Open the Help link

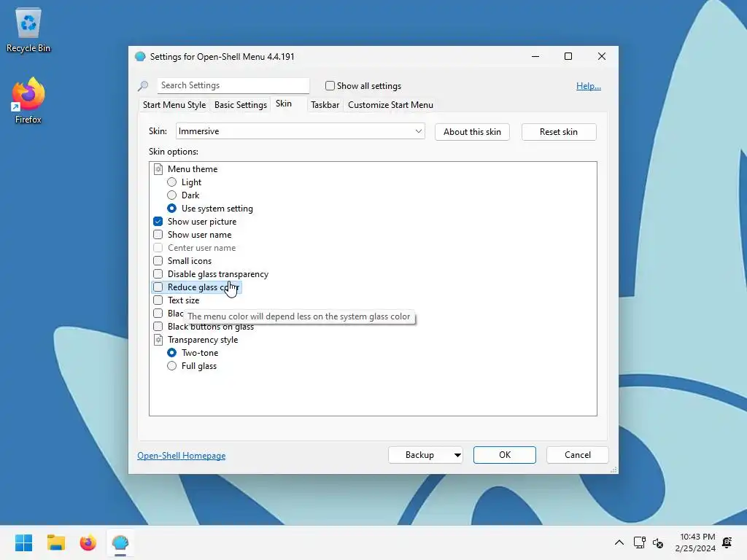coord(589,86)
